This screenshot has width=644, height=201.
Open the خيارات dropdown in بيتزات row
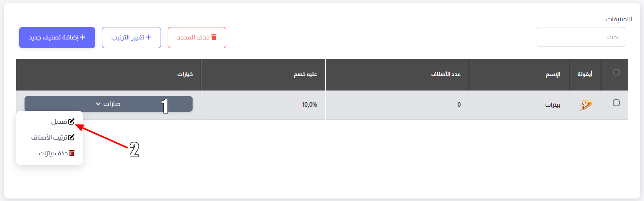(109, 104)
